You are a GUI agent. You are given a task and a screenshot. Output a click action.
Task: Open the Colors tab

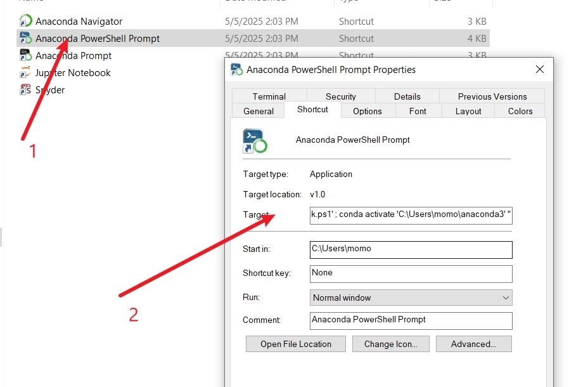519,111
